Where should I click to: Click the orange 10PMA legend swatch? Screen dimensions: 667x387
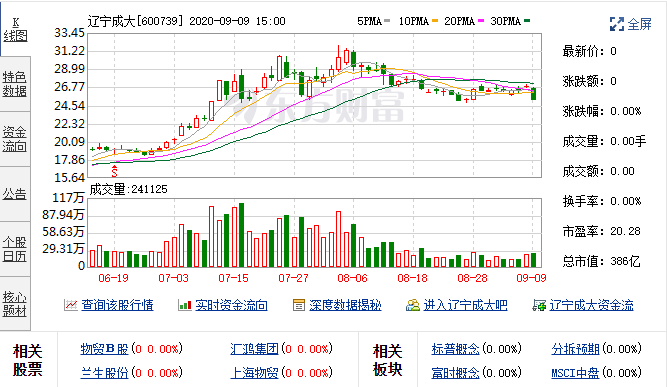(x=435, y=20)
